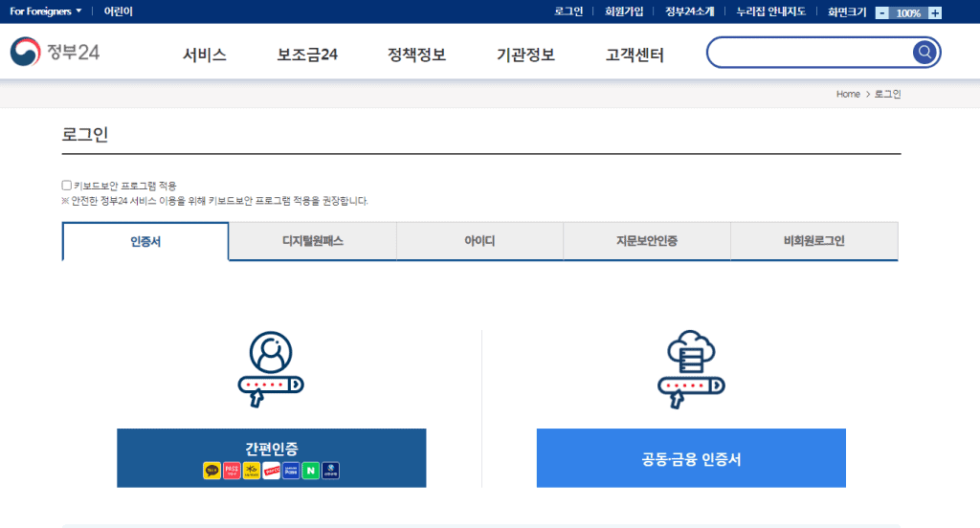The height and width of the screenshot is (528, 980).
Task: Click Home in the breadcrumb
Action: coord(848,94)
